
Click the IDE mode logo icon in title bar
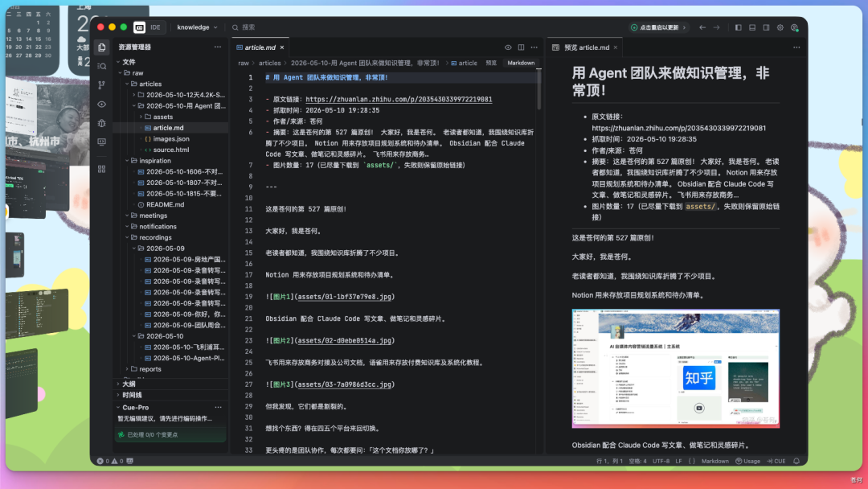[140, 27]
